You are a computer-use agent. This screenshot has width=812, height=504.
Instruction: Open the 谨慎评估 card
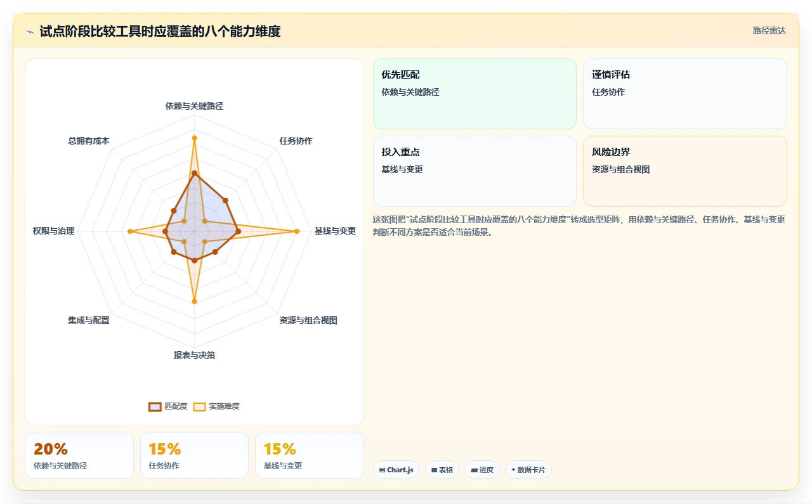[684, 94]
